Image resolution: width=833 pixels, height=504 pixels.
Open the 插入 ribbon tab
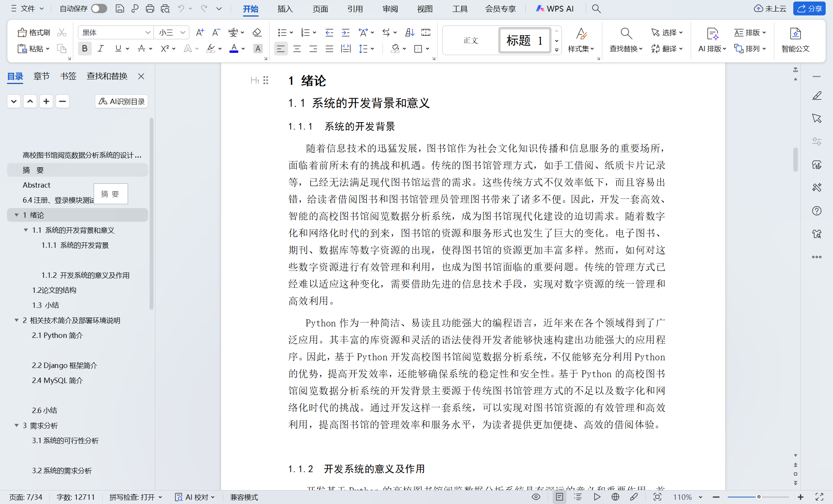tap(285, 8)
